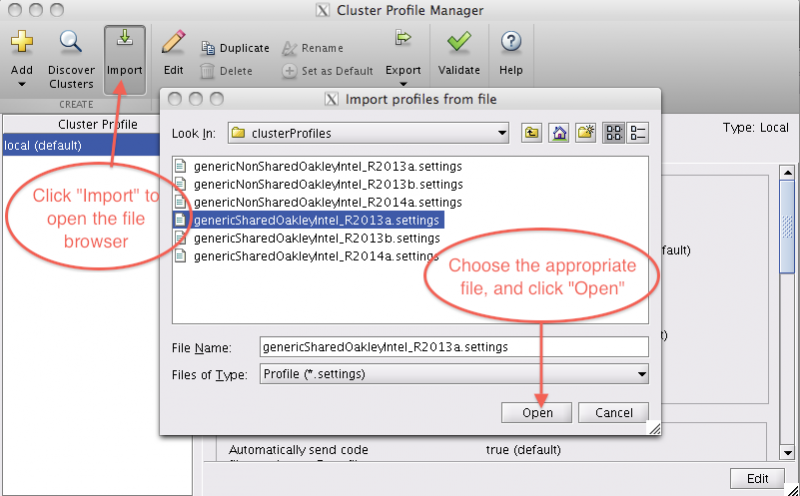Click the File Name input field
Screen dimensions: 800x496
click(x=454, y=347)
